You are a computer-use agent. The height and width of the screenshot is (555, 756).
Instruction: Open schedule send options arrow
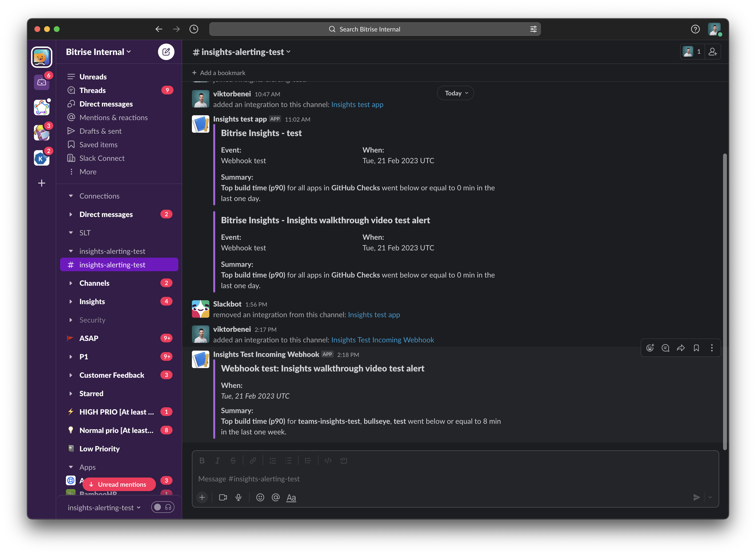pos(710,497)
